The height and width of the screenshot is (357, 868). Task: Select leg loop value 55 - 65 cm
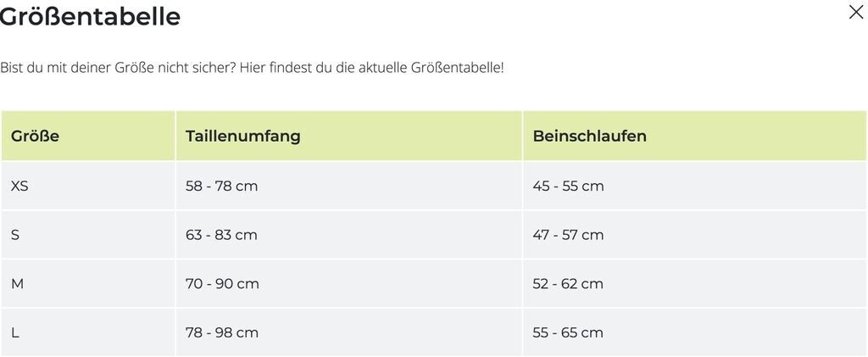click(x=568, y=332)
